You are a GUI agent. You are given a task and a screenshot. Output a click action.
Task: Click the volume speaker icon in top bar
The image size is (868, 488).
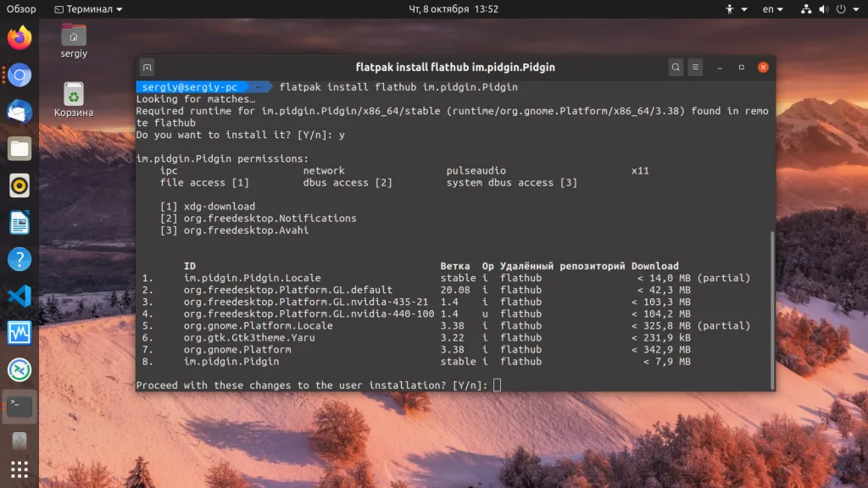pos(824,8)
